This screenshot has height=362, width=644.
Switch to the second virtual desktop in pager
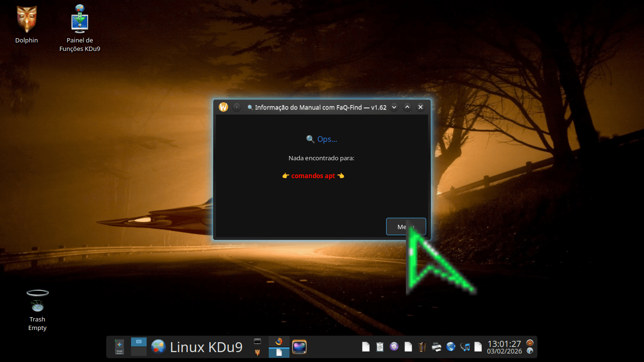pyautogui.click(x=139, y=352)
